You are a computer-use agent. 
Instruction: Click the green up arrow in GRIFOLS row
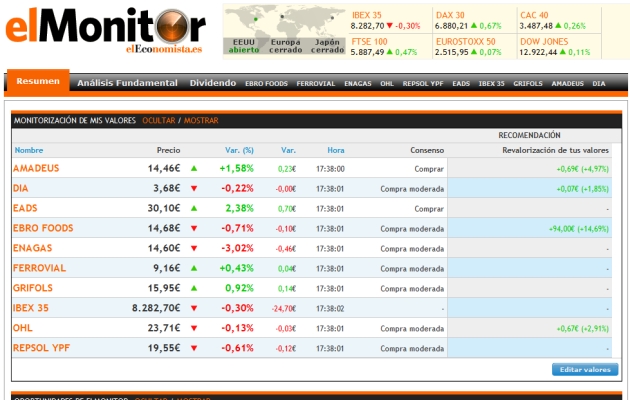(x=194, y=288)
